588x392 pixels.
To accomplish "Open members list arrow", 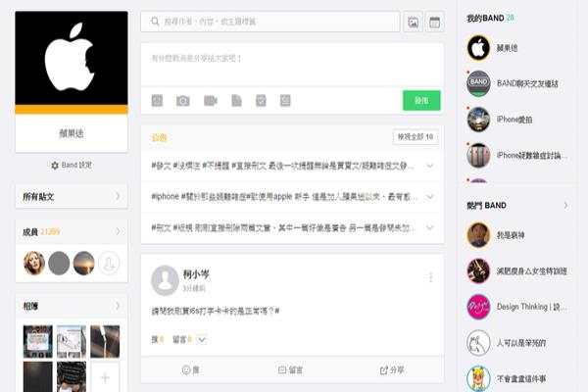I will [x=118, y=231].
